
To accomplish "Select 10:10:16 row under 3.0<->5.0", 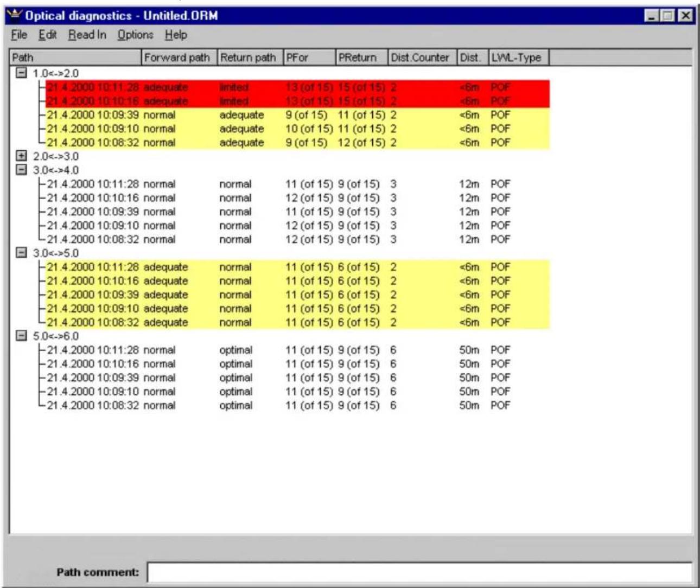I will (x=297, y=280).
